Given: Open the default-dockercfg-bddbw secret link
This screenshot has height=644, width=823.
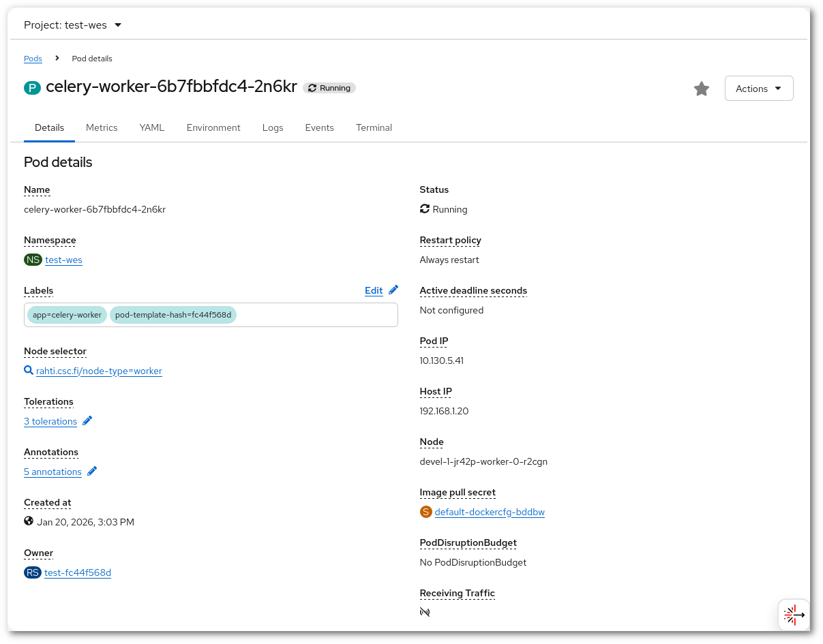Looking at the screenshot, I should tap(490, 512).
